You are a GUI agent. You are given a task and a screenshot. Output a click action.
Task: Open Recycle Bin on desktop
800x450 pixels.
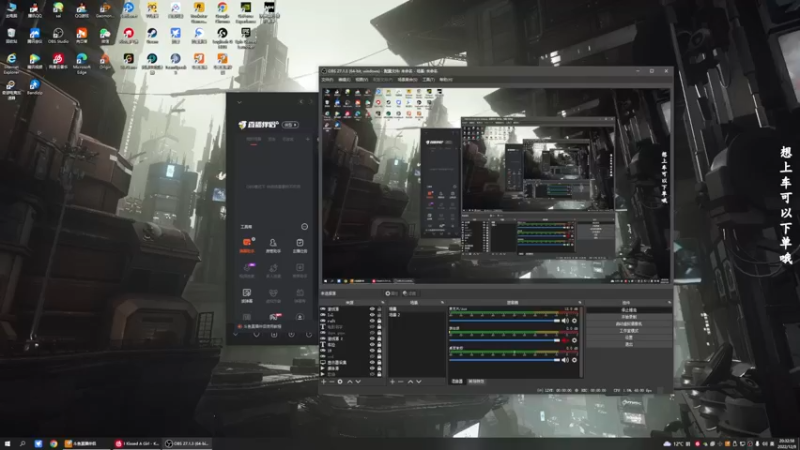11,36
